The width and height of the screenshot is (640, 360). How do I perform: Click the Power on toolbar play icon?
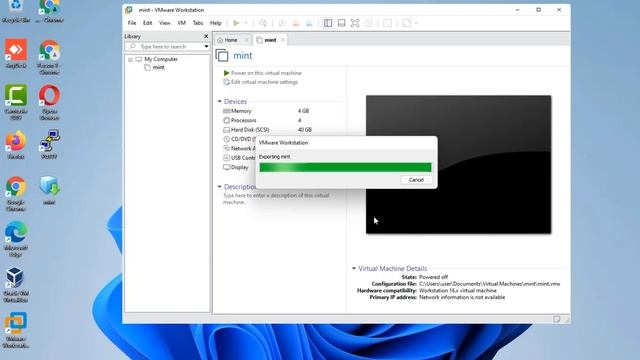pos(236,23)
